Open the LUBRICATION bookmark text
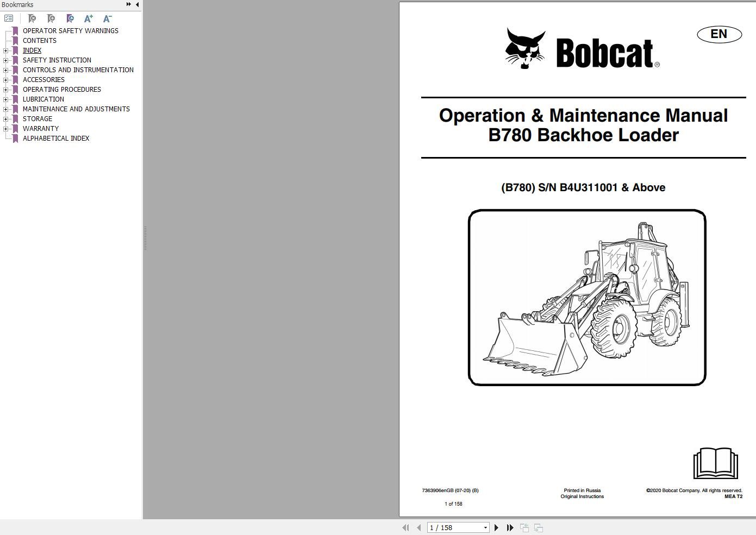Viewport: 756px width, 535px height. pyautogui.click(x=43, y=99)
